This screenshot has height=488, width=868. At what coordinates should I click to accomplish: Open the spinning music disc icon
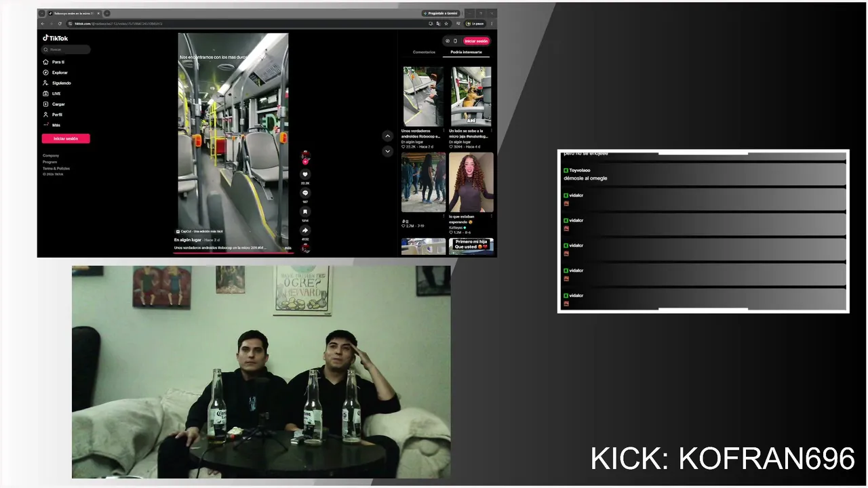click(305, 248)
